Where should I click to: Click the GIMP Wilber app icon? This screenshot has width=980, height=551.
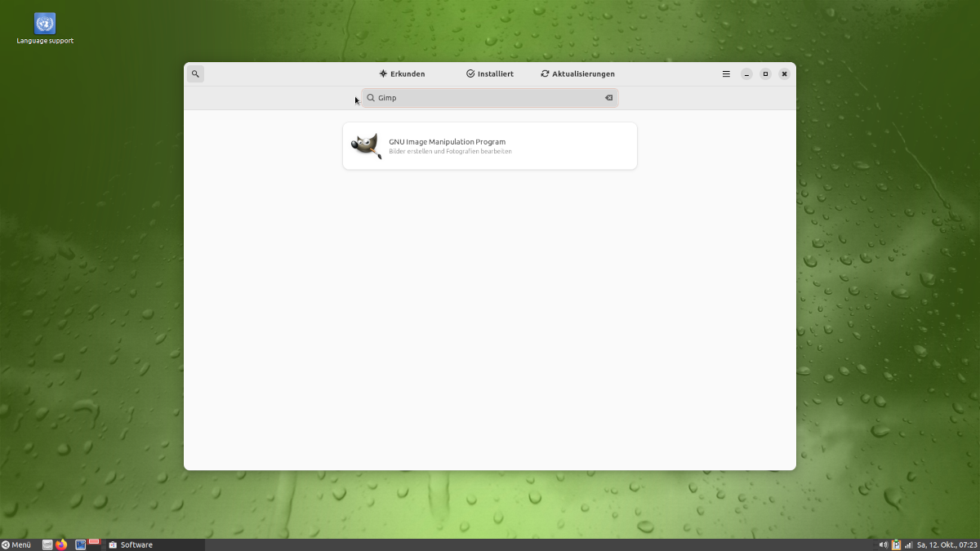pyautogui.click(x=367, y=146)
